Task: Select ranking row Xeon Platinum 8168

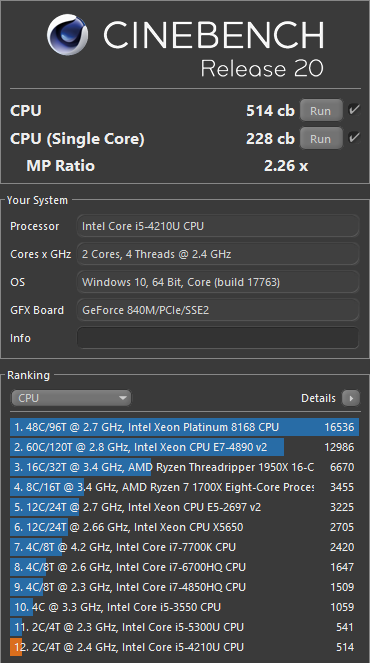Action: pos(185,427)
